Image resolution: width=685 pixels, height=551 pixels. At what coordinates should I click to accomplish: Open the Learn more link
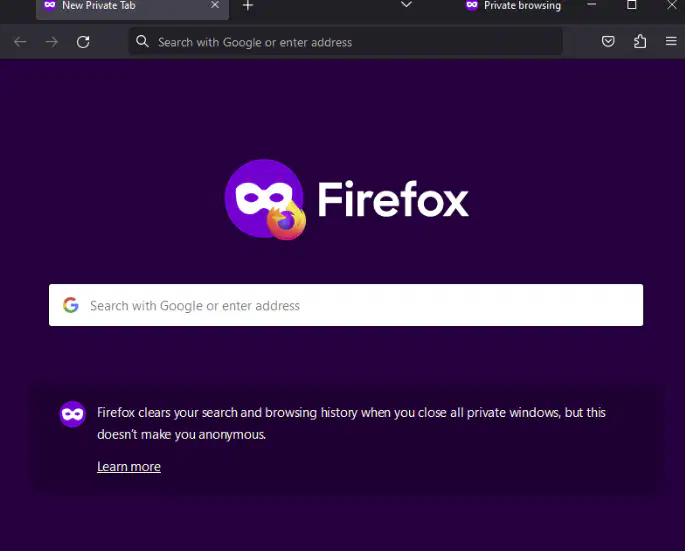(129, 467)
